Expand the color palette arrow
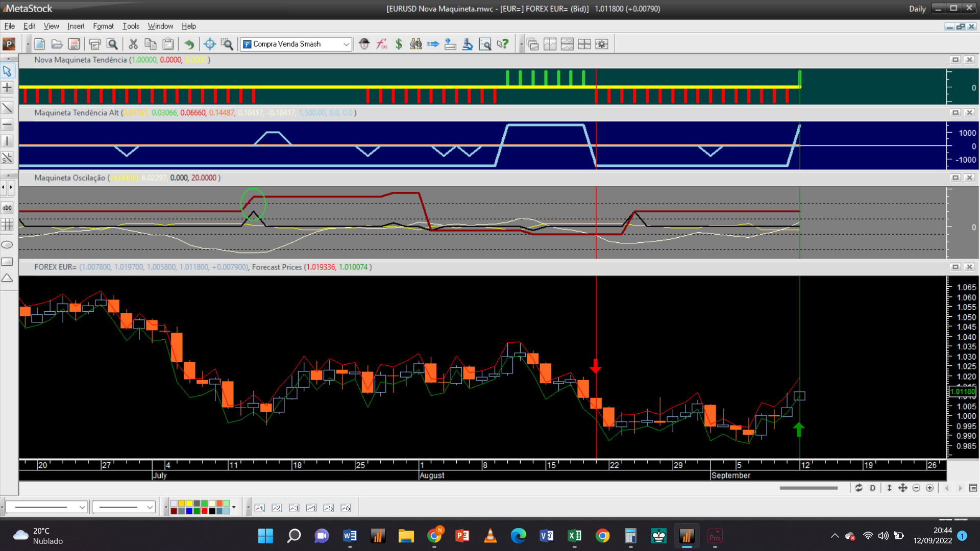This screenshot has height=551, width=980. coord(234,507)
